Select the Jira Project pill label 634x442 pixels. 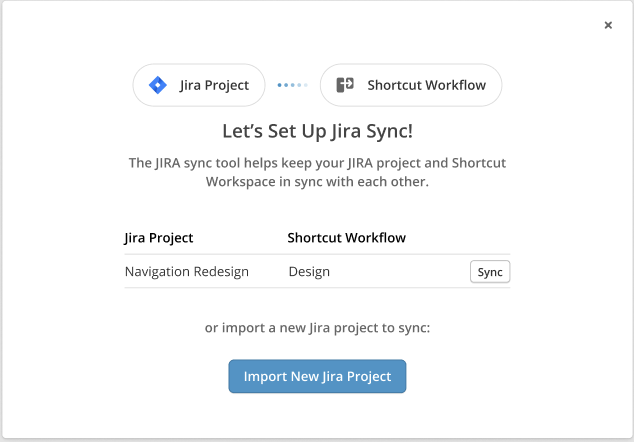(214, 85)
